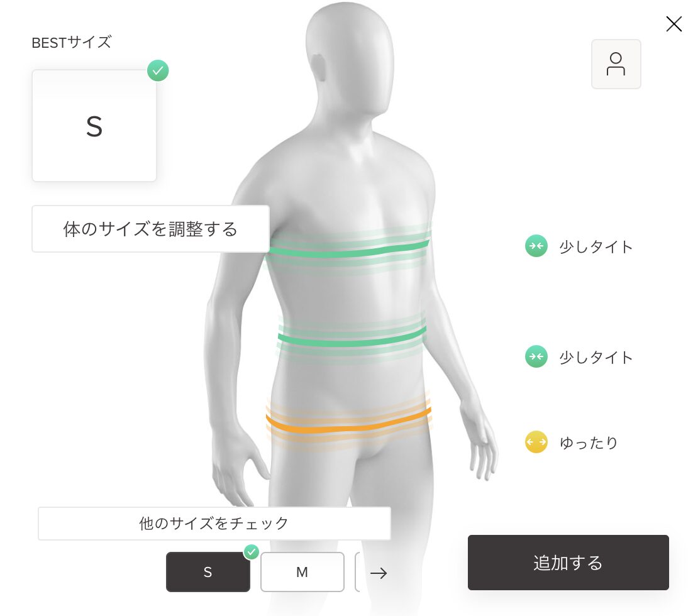Screen dimensions: 693x616
Task: Click 追加する button
Action: [568, 563]
